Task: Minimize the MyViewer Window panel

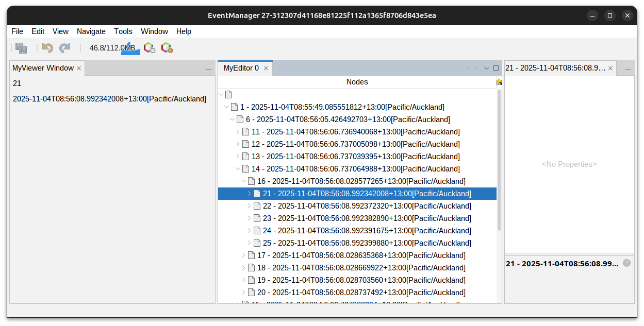Action: (x=209, y=68)
